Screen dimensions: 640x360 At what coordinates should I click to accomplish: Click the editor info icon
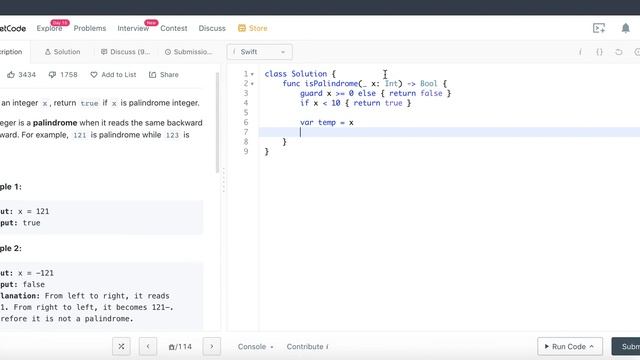580,52
